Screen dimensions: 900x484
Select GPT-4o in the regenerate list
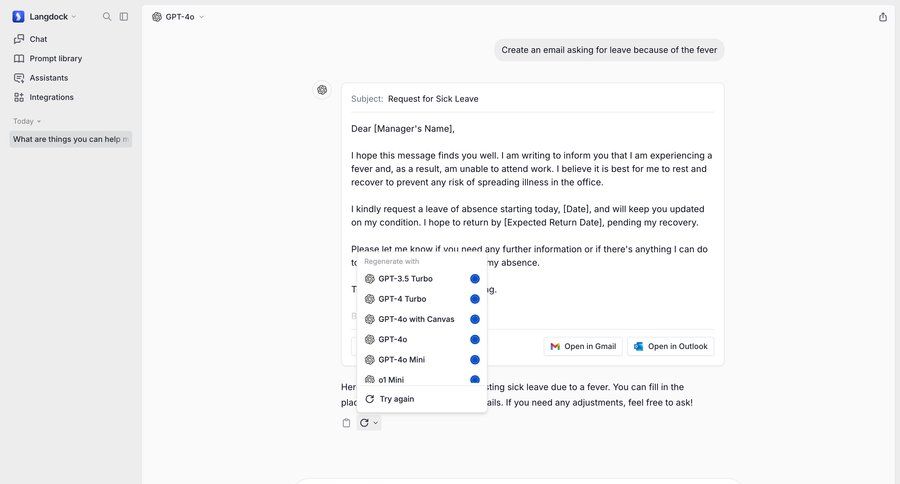click(422, 339)
